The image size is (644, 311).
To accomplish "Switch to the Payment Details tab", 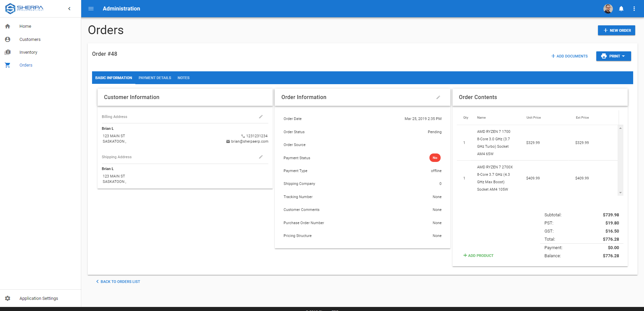I will (x=155, y=77).
